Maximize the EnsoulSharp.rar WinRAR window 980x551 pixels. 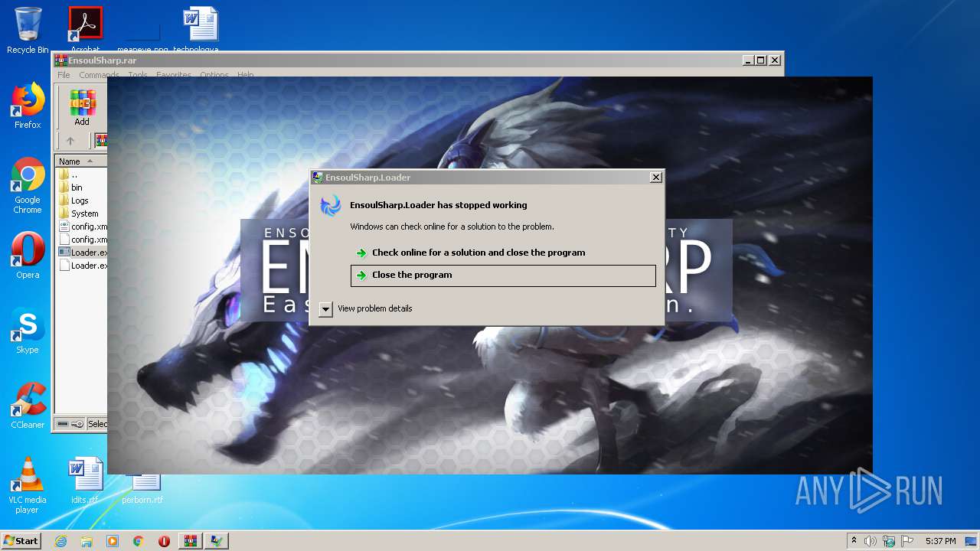click(x=760, y=60)
